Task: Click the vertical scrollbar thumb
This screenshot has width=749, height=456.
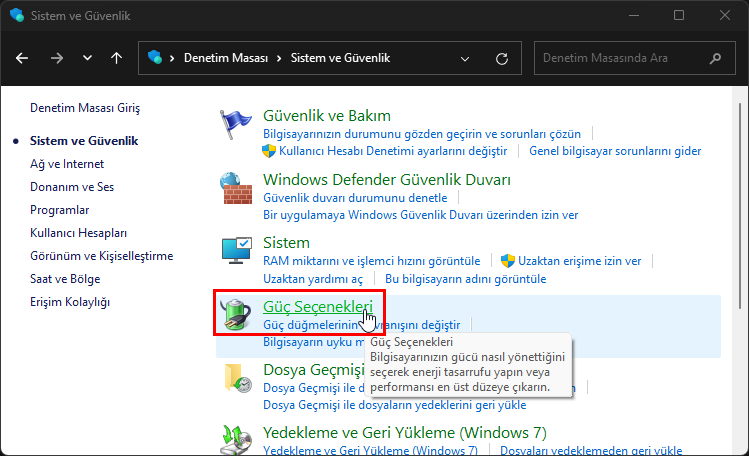Action: [x=740, y=205]
